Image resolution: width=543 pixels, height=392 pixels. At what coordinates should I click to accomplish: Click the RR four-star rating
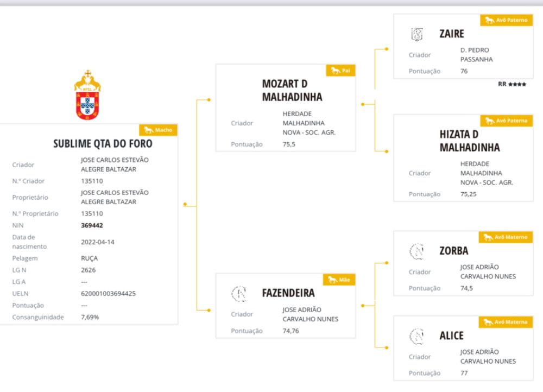tap(512, 84)
